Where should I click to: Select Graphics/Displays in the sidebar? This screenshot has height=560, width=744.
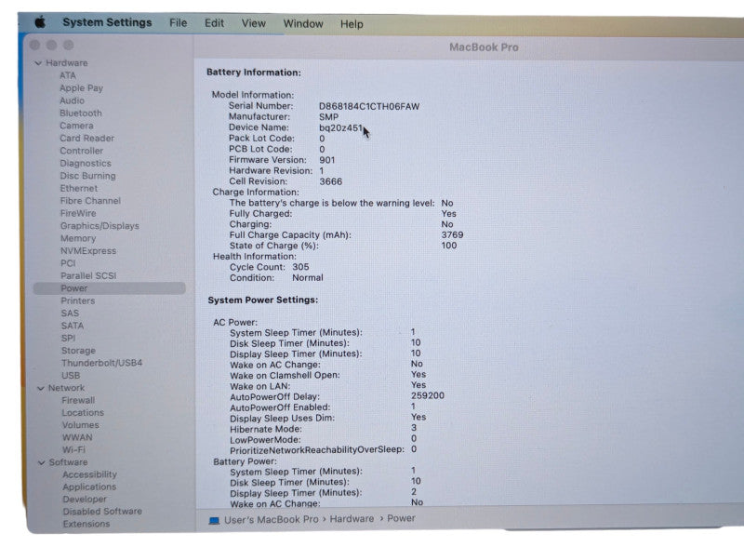tap(100, 226)
